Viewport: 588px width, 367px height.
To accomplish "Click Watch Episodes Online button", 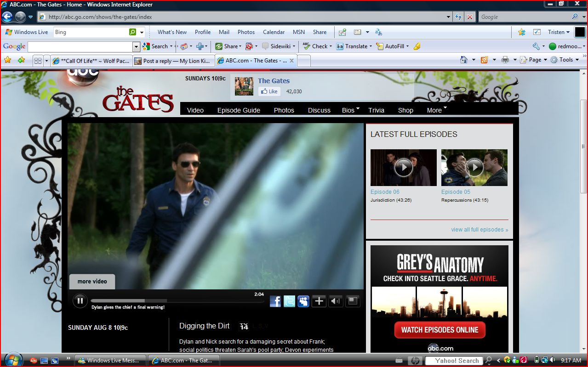I will coord(440,330).
